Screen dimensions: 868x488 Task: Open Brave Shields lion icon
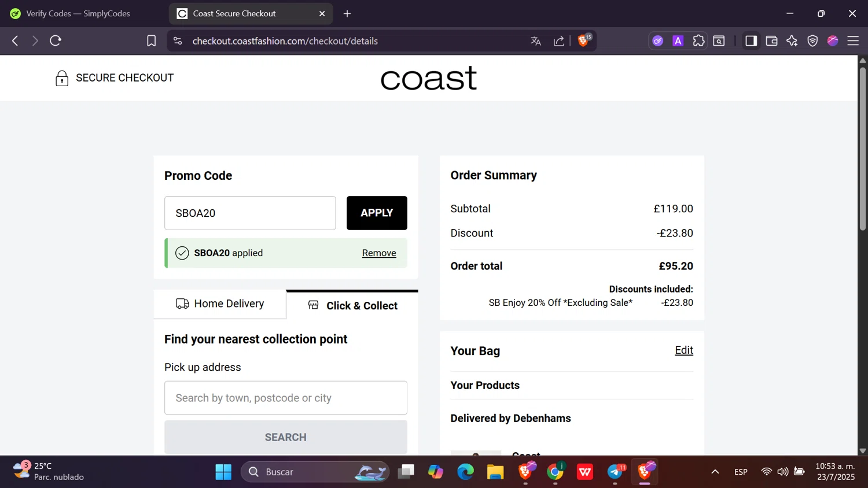[x=584, y=40]
